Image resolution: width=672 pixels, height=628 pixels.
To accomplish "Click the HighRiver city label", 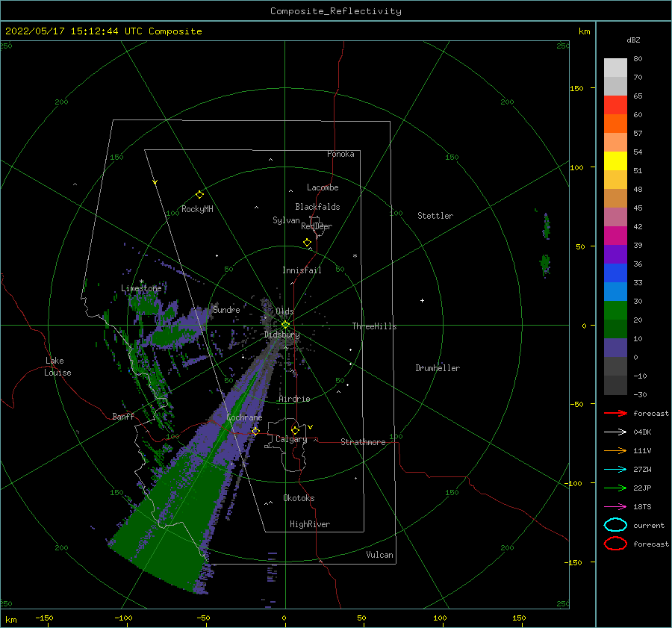I will pos(310,524).
